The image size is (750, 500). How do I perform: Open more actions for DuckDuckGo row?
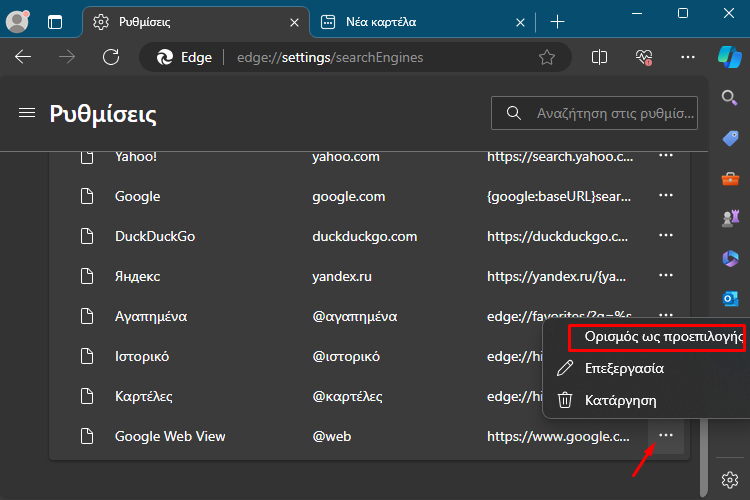[666, 235]
